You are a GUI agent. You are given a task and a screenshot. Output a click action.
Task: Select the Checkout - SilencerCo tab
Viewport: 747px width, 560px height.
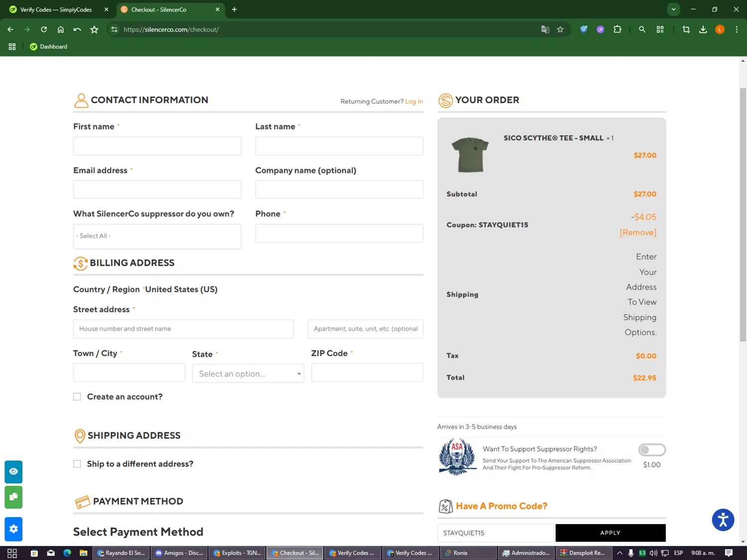(170, 9)
